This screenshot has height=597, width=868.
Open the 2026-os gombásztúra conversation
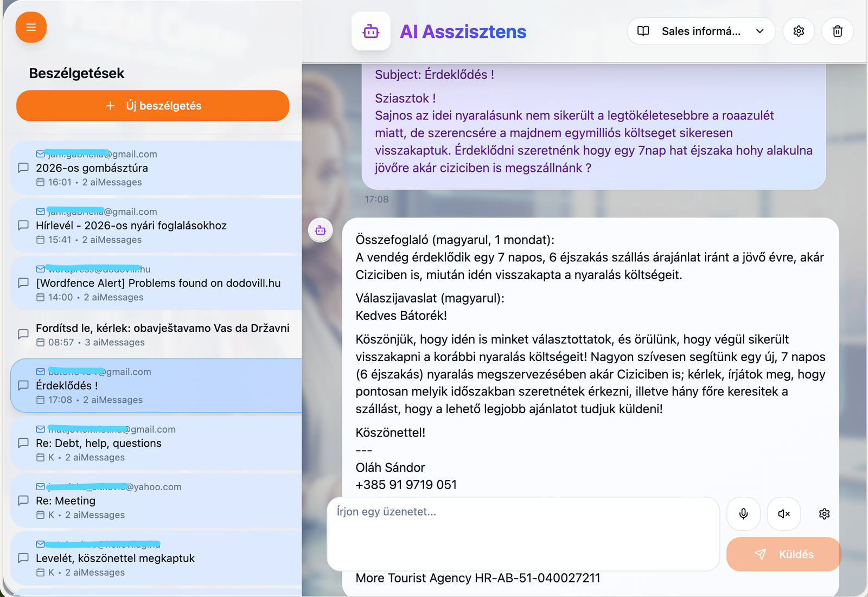(156, 168)
